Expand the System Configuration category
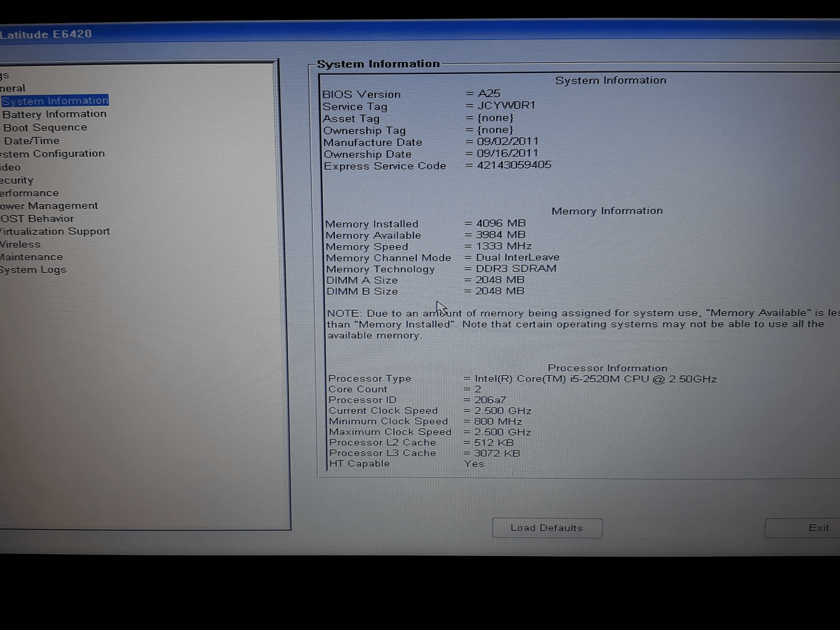The image size is (840, 630). [x=52, y=154]
